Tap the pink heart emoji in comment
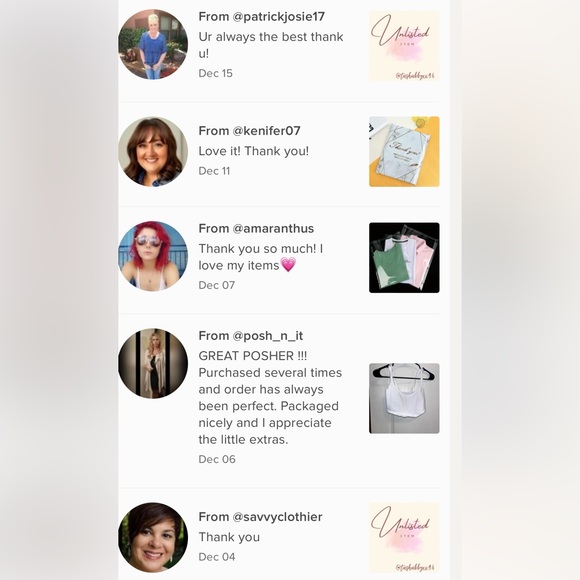 coord(288,265)
